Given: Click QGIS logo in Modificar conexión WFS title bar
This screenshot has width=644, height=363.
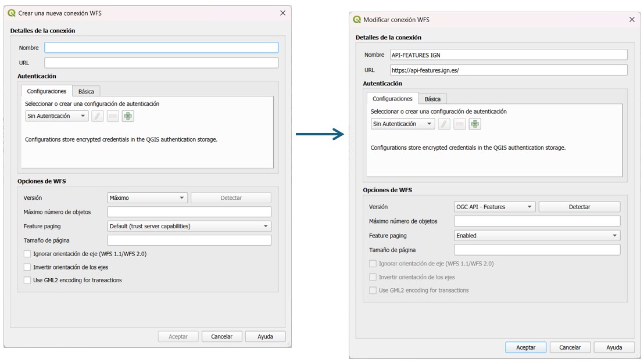Looking at the screenshot, I should point(357,20).
